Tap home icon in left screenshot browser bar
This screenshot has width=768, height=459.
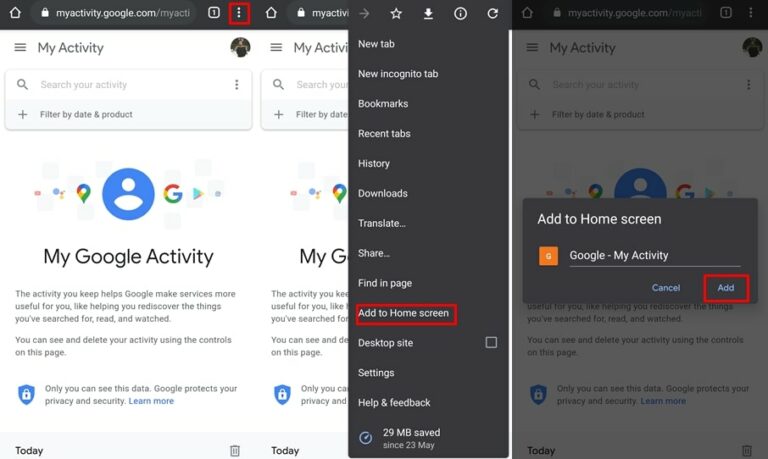(x=15, y=13)
